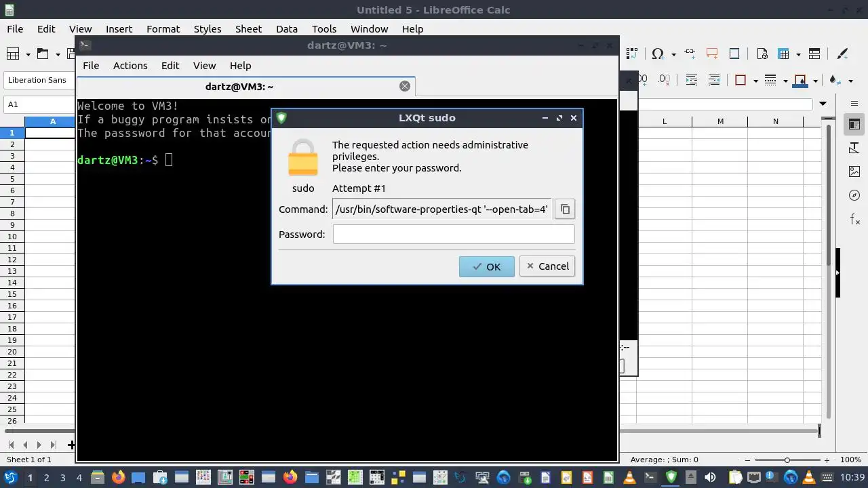Switch to virtual desktop 4
The width and height of the screenshot is (868, 488).
point(79,478)
